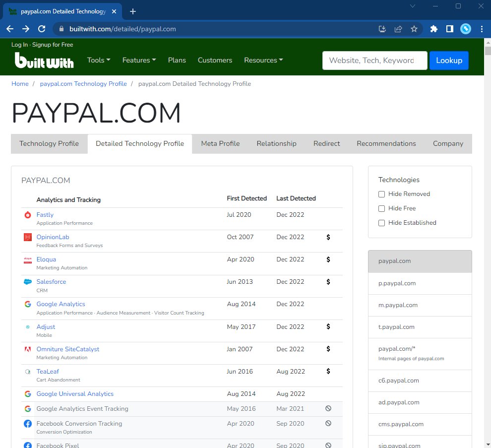This screenshot has height=448, width=491.
Task: Reload the page with the refresh icon
Action: (x=42, y=29)
